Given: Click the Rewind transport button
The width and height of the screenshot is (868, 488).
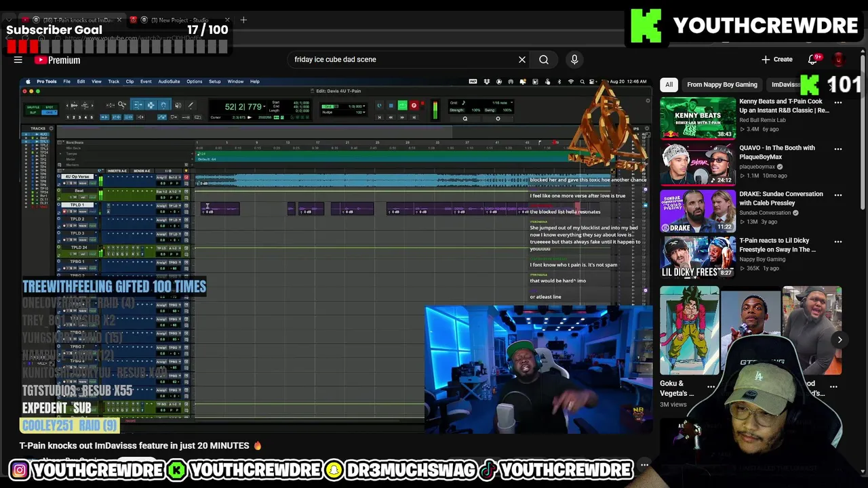Looking at the screenshot, I should [391, 117].
